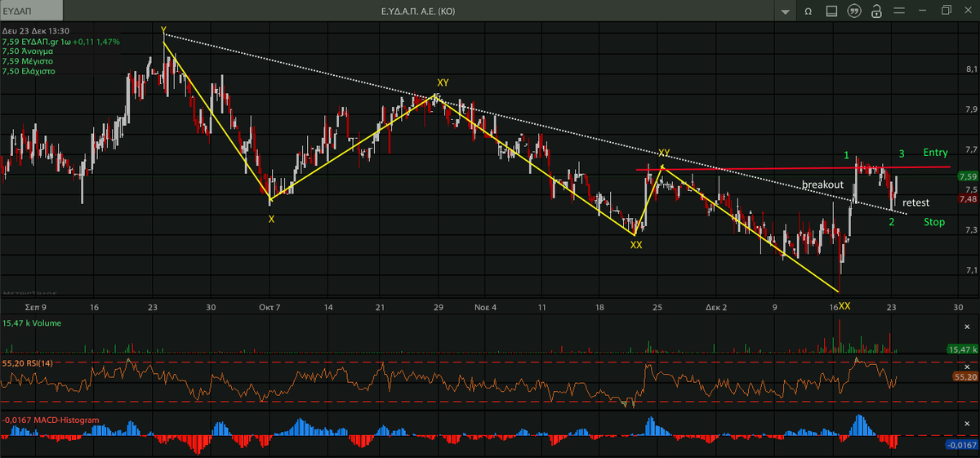Click the 'Δεκ 2' date axis label
This screenshot has width=980, height=458.
click(718, 308)
